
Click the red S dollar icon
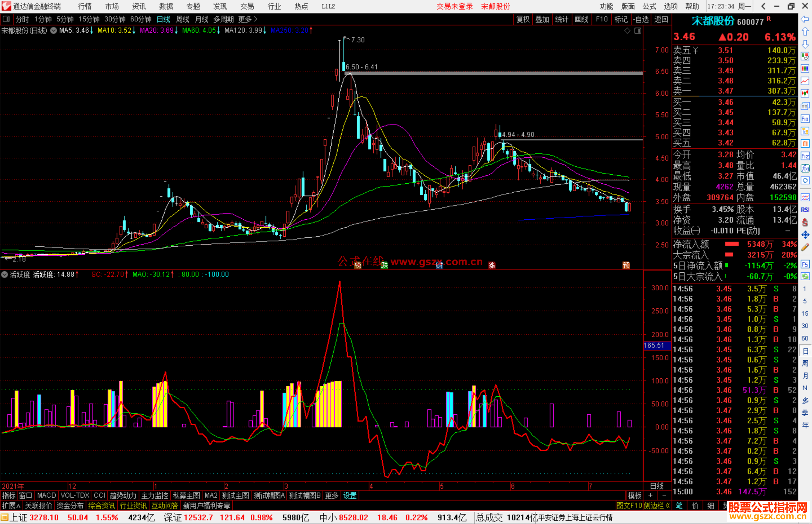click(805, 222)
